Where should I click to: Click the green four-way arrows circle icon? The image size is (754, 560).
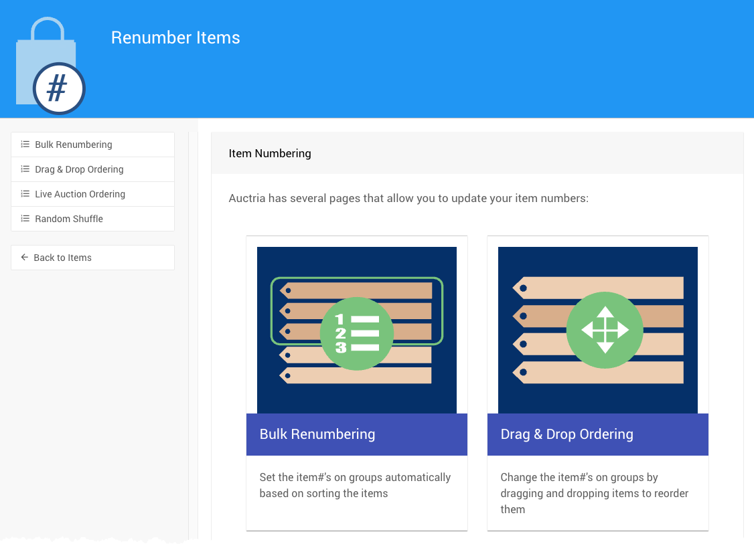[605, 330]
